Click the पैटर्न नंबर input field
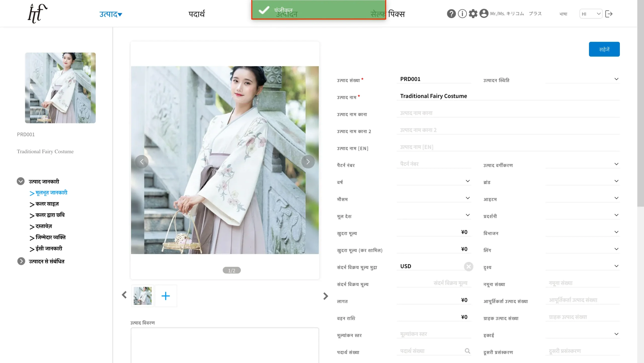The height and width of the screenshot is (363, 644). coord(434,164)
